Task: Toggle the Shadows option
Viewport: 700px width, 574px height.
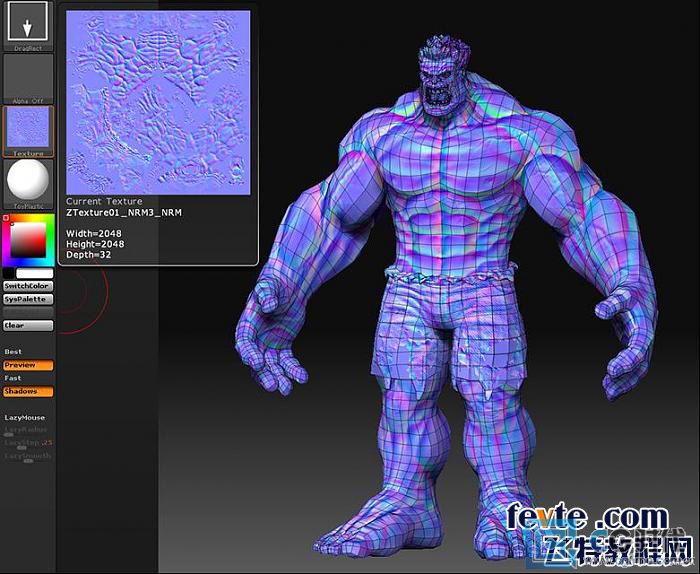Action: [x=28, y=391]
